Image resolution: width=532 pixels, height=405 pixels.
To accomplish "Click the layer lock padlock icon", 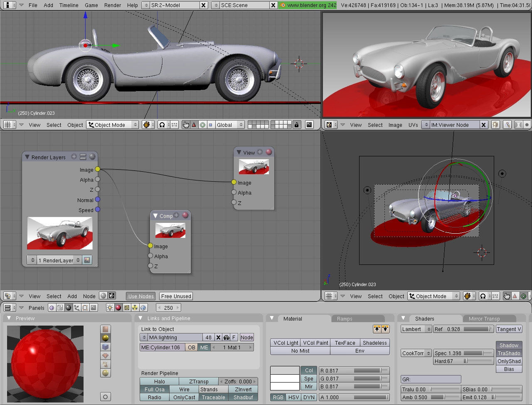I will [x=297, y=124].
